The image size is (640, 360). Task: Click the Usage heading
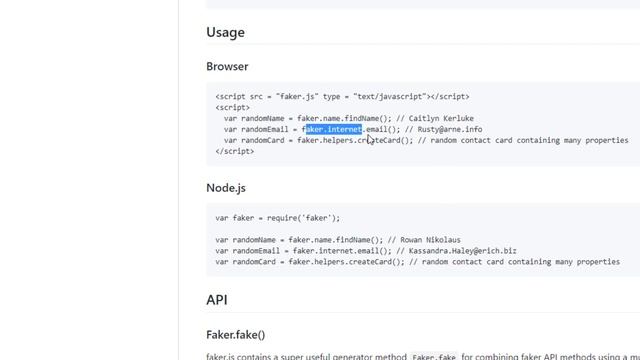pyautogui.click(x=225, y=32)
